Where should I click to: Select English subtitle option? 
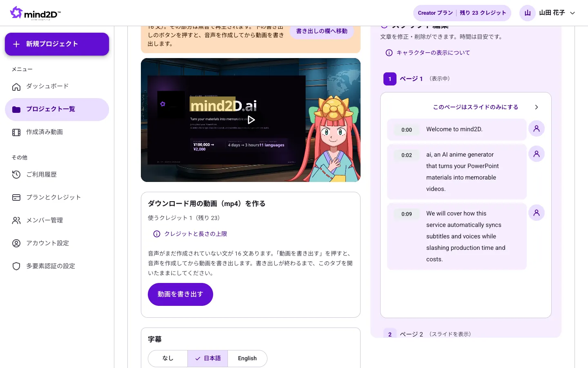point(247,359)
